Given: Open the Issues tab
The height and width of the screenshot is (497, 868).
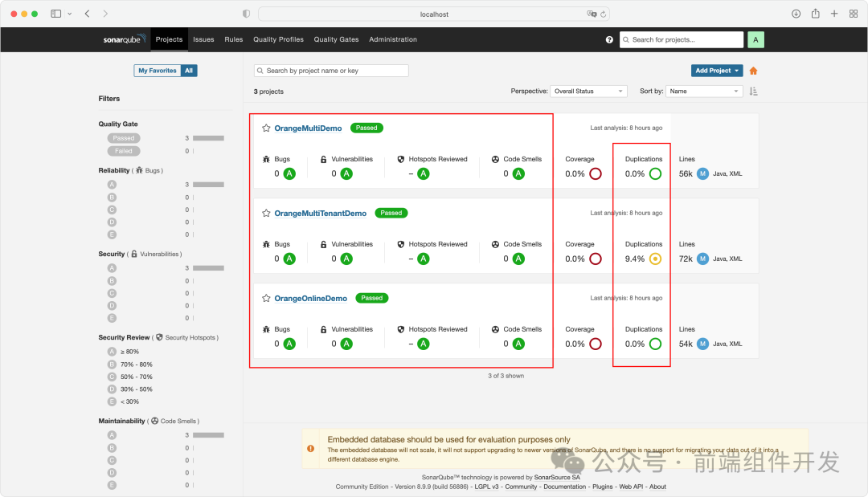Looking at the screenshot, I should pos(203,40).
